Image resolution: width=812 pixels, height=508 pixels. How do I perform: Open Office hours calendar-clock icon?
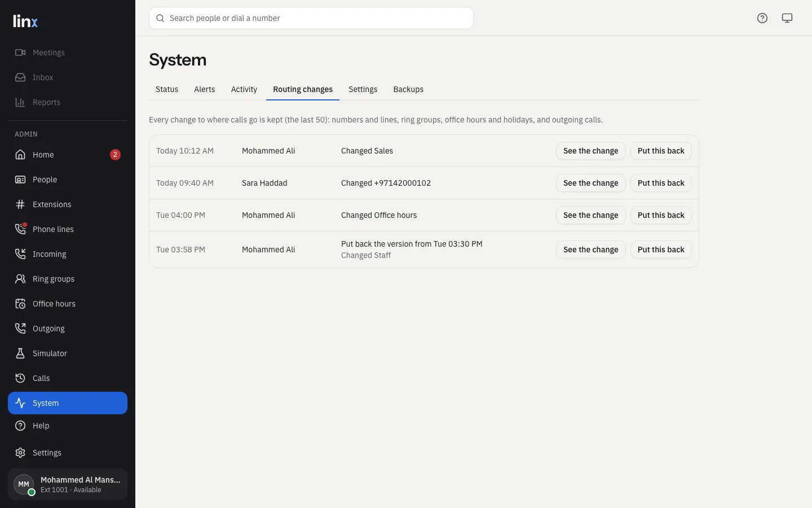[20, 304]
